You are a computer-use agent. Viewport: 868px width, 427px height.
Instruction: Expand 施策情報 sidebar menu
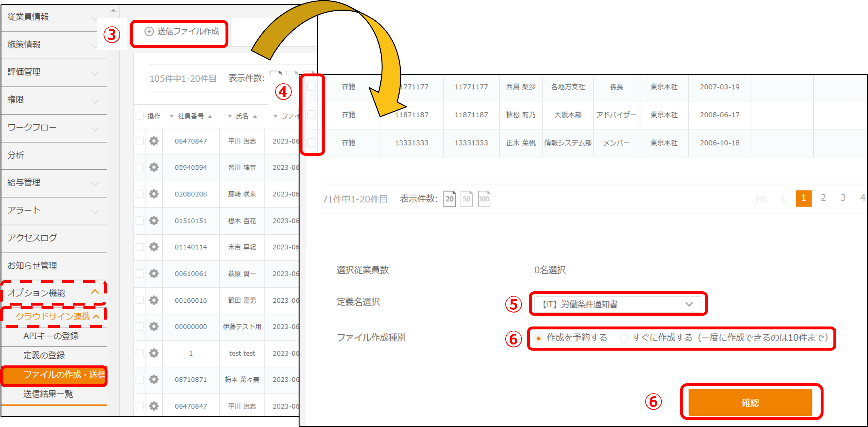(x=54, y=45)
